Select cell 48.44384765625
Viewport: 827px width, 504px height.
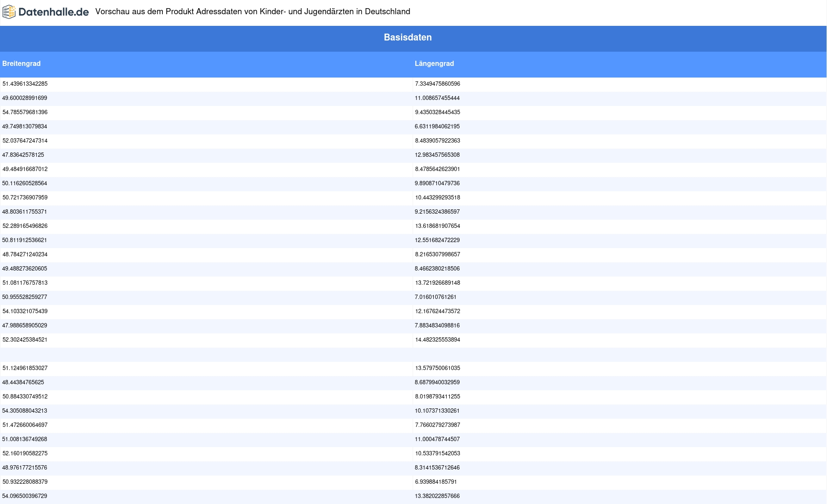click(23, 383)
